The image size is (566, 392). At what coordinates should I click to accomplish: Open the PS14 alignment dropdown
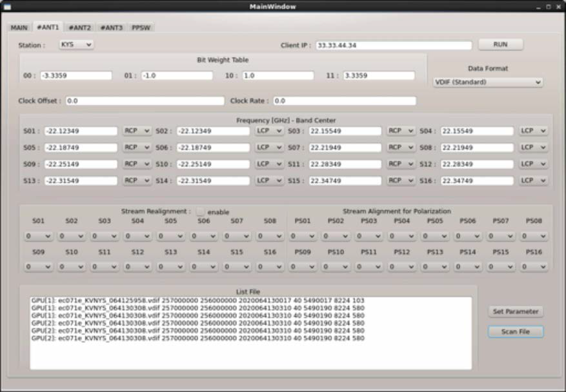467,267
